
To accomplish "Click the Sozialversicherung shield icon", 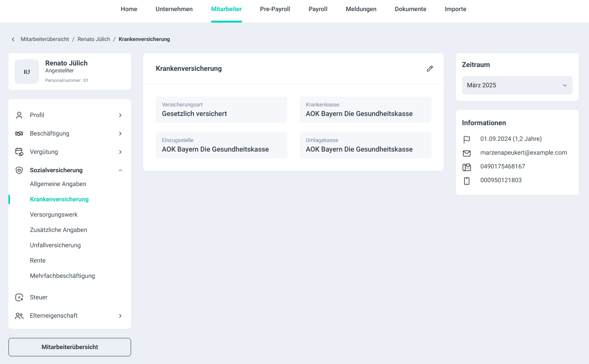I will (19, 170).
